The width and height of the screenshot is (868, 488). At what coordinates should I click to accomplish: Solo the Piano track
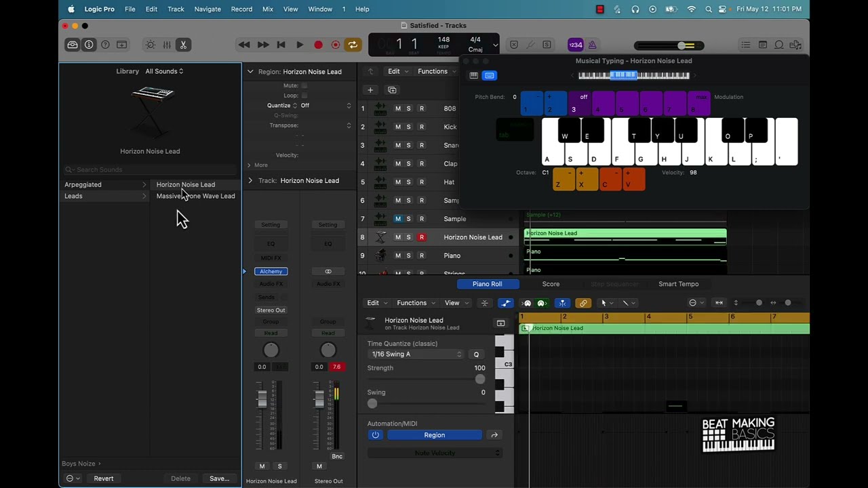(409, 256)
